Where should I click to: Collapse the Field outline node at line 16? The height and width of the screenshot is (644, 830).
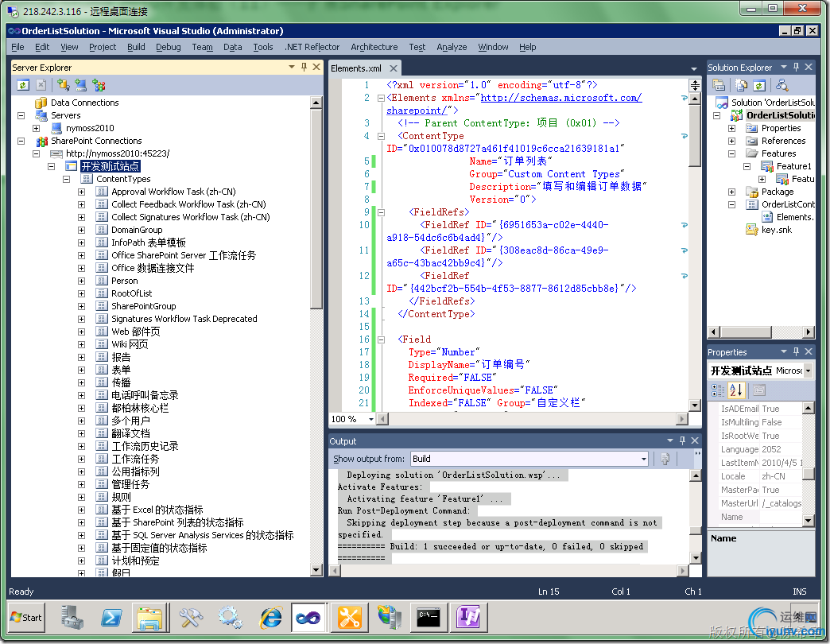tap(381, 339)
